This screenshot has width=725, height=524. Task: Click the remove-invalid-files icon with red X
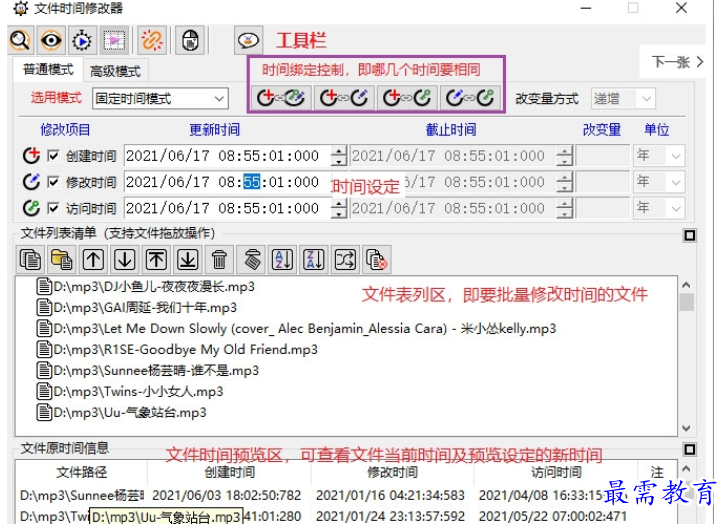(377, 259)
